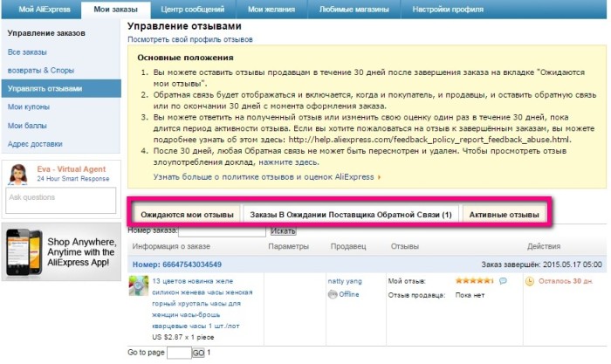
Task: Click the Пока нет seller review text
Action: click(x=470, y=295)
